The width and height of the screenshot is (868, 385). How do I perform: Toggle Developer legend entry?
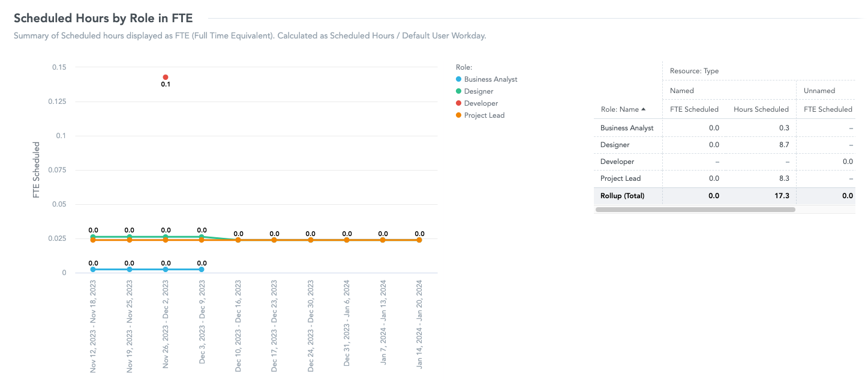click(476, 103)
